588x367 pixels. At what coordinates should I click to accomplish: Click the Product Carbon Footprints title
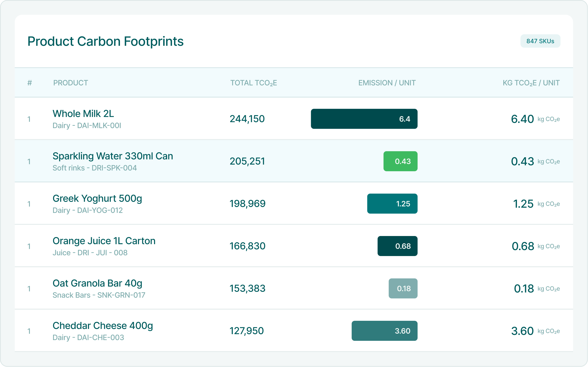[105, 41]
